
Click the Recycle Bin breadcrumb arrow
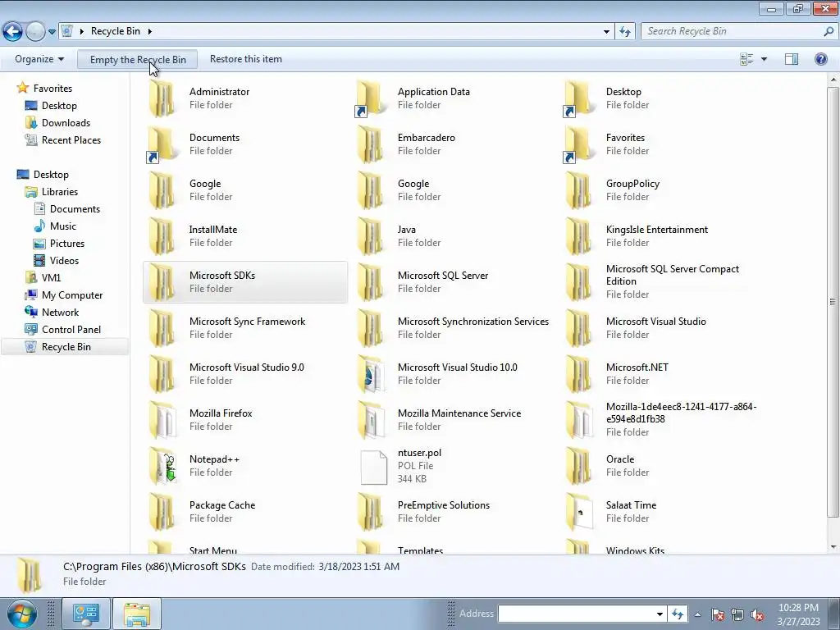click(x=149, y=31)
